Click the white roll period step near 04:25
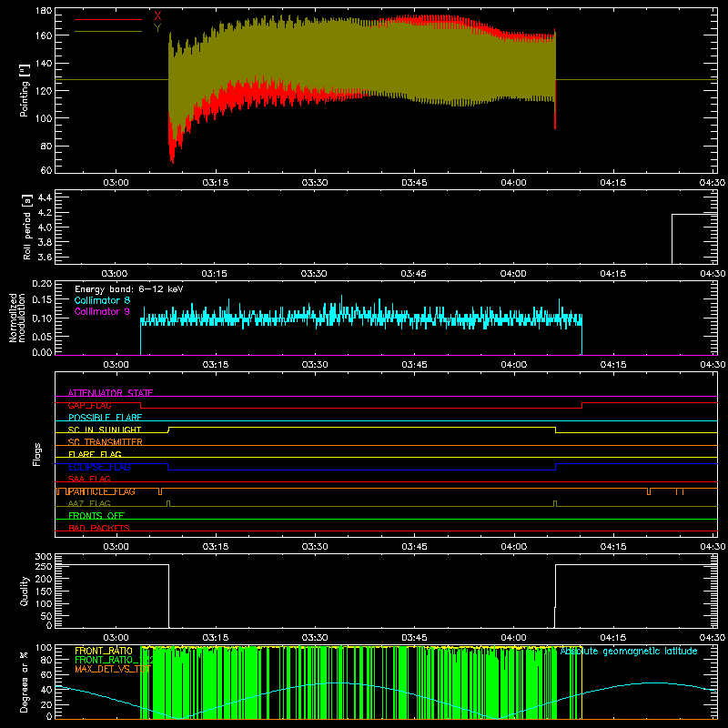This screenshot has height=728, width=728. (672, 238)
